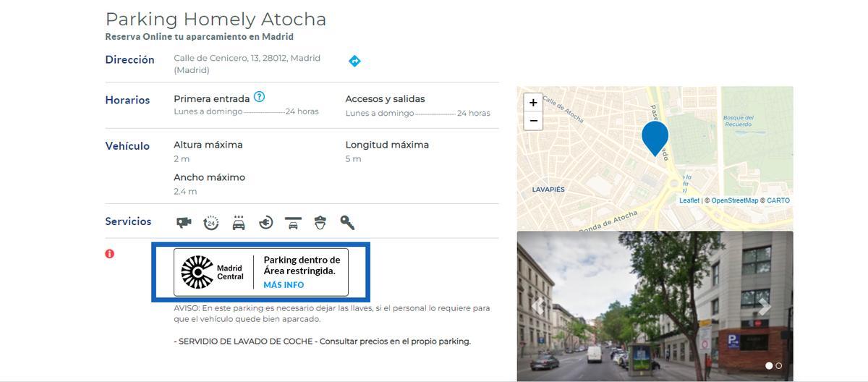Open the CARTO attribution link
The width and height of the screenshot is (868, 382).
(x=778, y=200)
